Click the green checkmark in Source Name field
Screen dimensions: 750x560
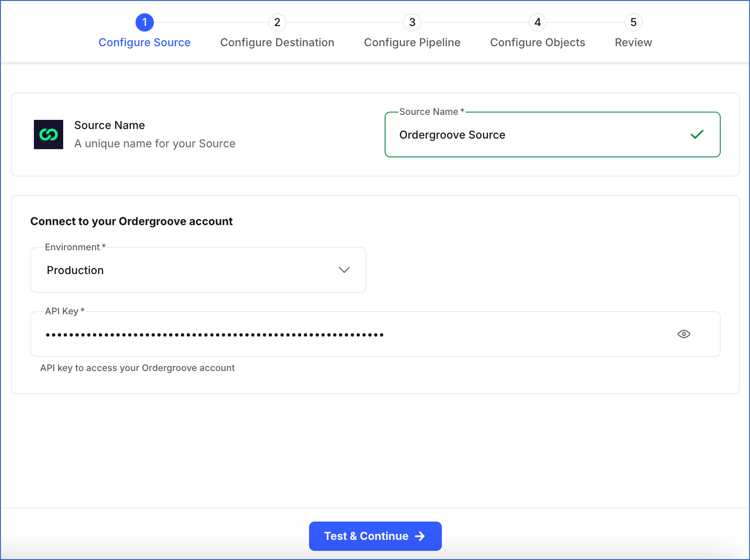click(697, 134)
